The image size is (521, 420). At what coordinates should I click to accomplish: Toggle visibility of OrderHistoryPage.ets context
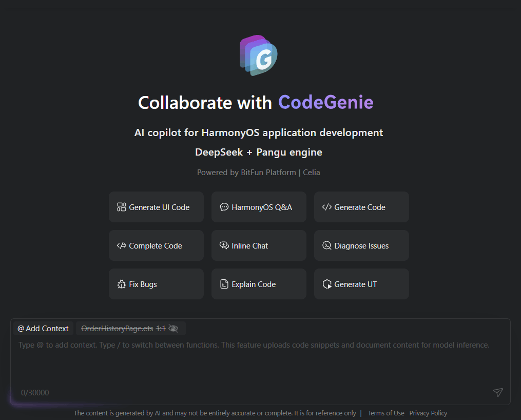click(173, 328)
